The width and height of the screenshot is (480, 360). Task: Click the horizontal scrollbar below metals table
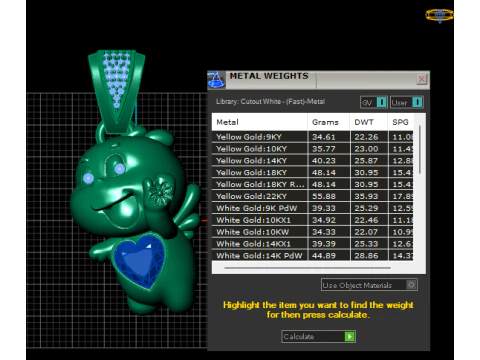[x=307, y=267]
